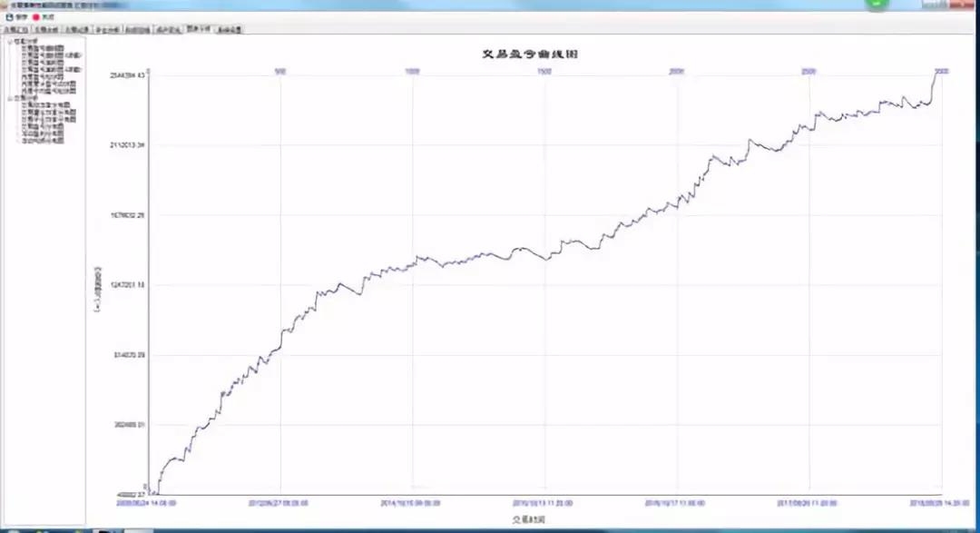Click the red close icon in the toolbar
Viewport: 980px width, 533px height.
(35, 17)
